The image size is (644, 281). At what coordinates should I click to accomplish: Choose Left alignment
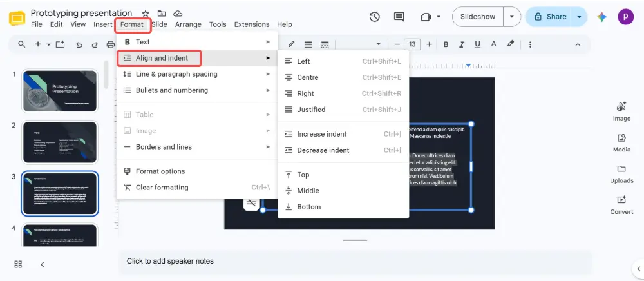click(x=343, y=62)
